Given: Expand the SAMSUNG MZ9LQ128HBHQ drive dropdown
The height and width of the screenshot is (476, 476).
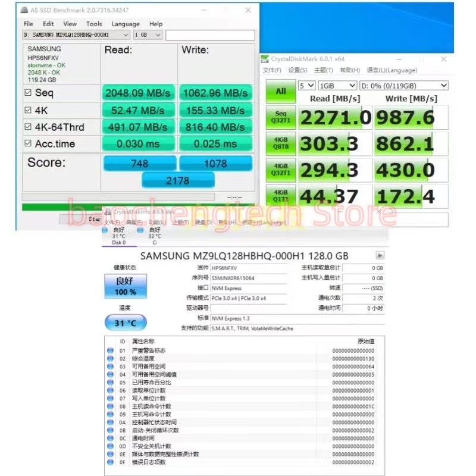Looking at the screenshot, I should coord(76,35).
